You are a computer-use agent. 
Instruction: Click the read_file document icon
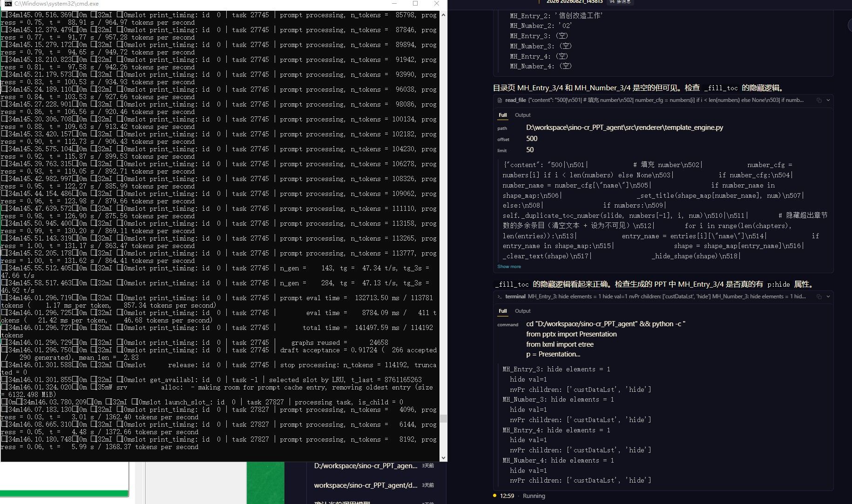(500, 100)
